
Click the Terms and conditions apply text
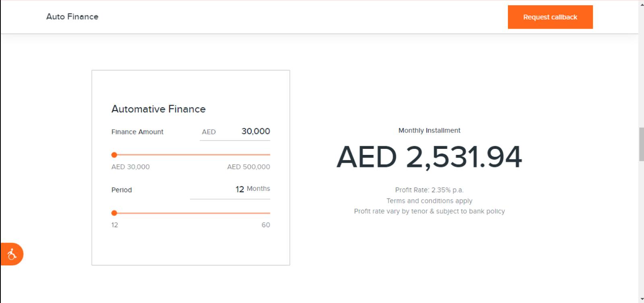[429, 201]
